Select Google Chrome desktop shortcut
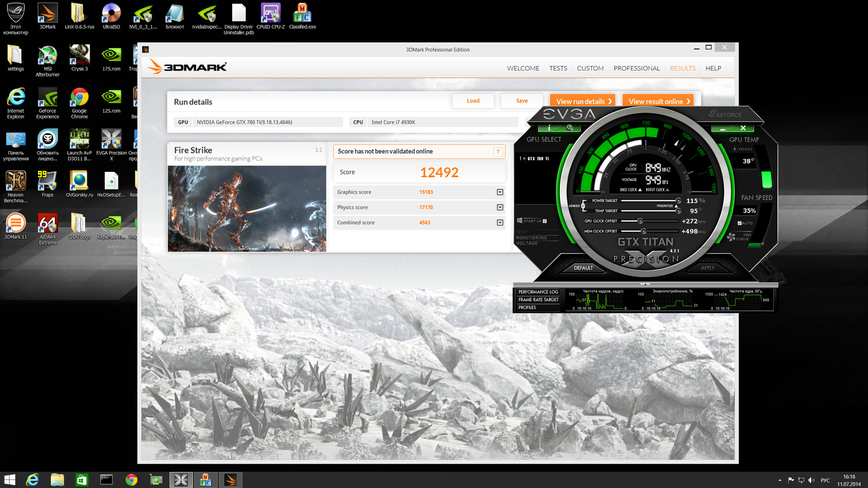 pos(79,103)
